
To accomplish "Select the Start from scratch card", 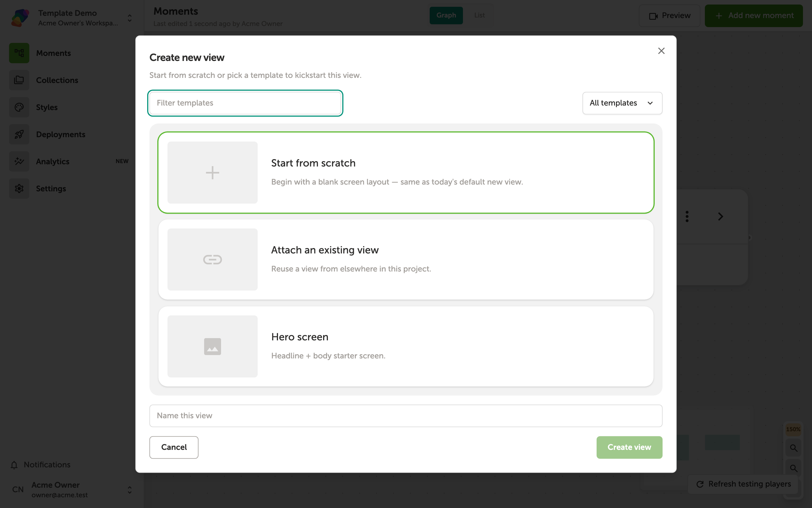I will 406,172.
